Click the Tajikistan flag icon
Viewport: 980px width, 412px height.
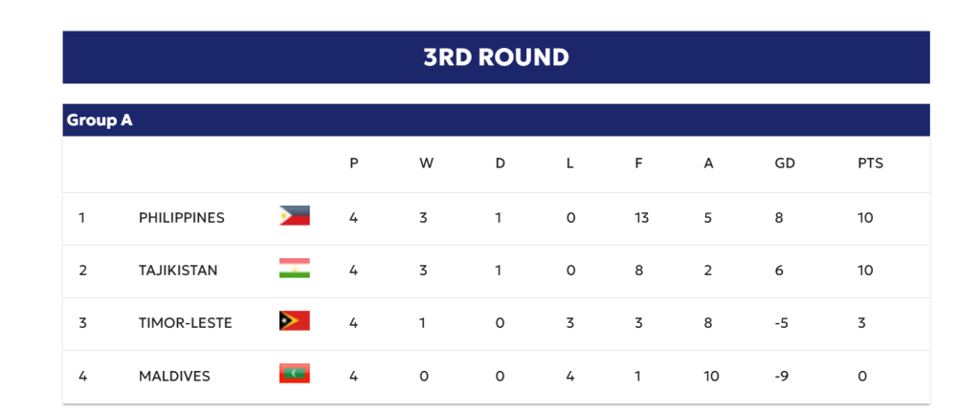point(294,269)
